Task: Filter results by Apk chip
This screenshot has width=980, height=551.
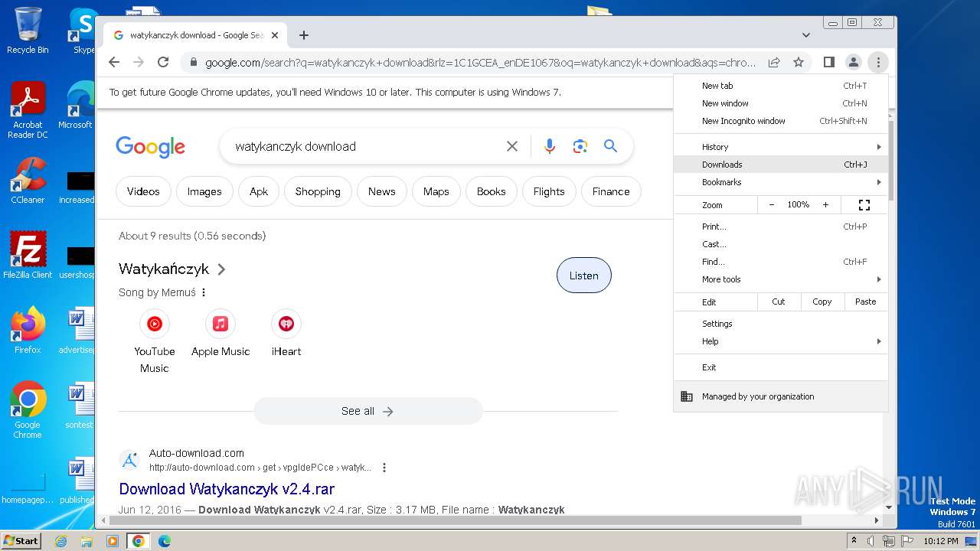Action: (x=259, y=191)
